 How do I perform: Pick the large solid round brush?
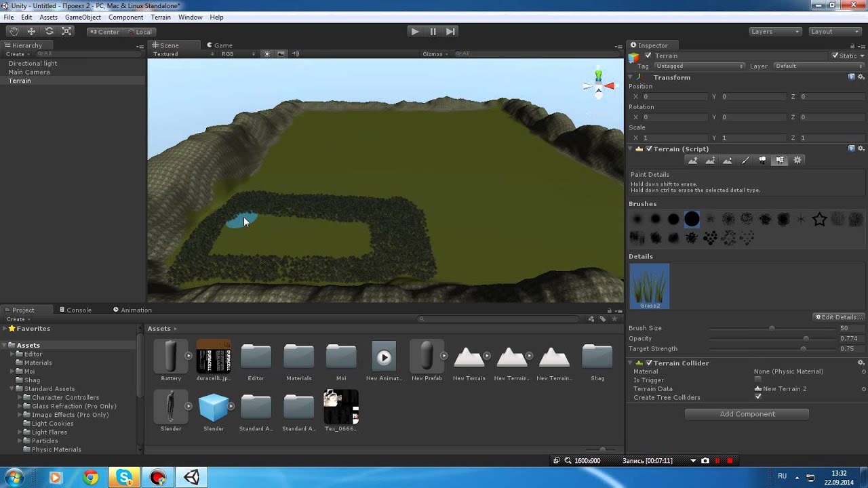pos(692,219)
